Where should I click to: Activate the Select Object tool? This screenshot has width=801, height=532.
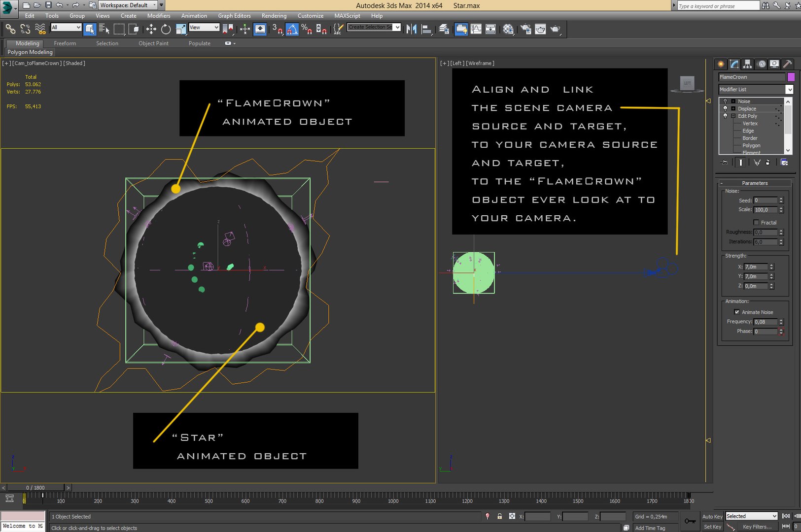[90, 29]
